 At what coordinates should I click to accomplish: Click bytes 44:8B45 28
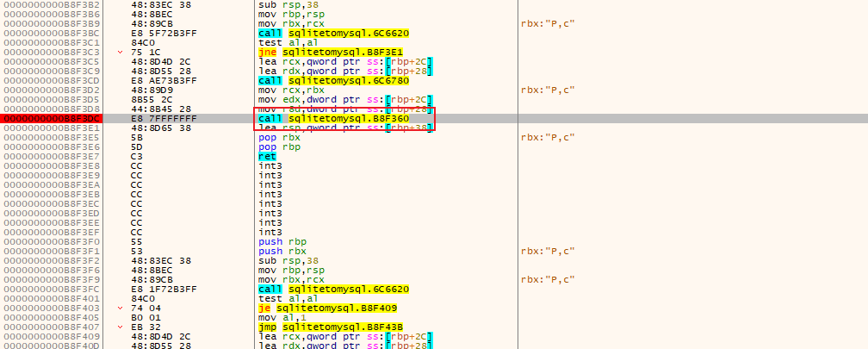(162, 109)
